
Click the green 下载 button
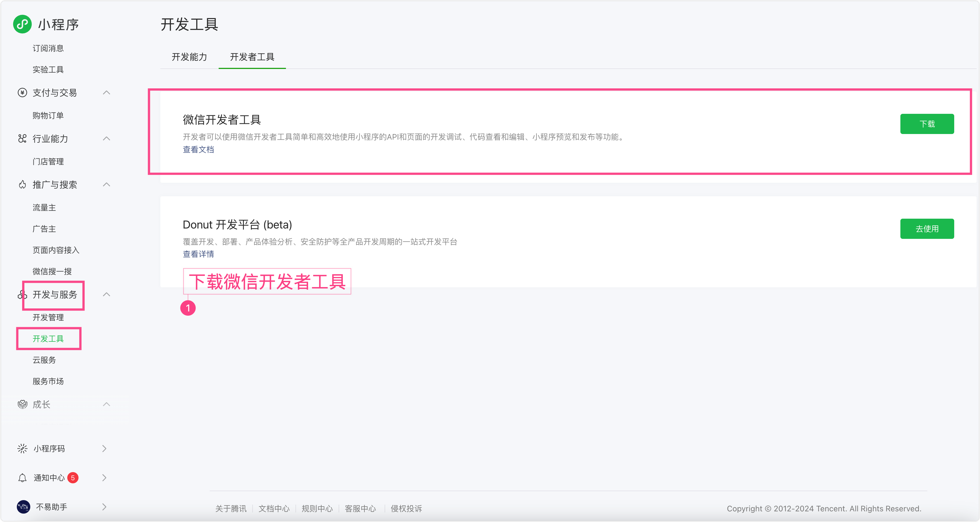click(x=927, y=124)
